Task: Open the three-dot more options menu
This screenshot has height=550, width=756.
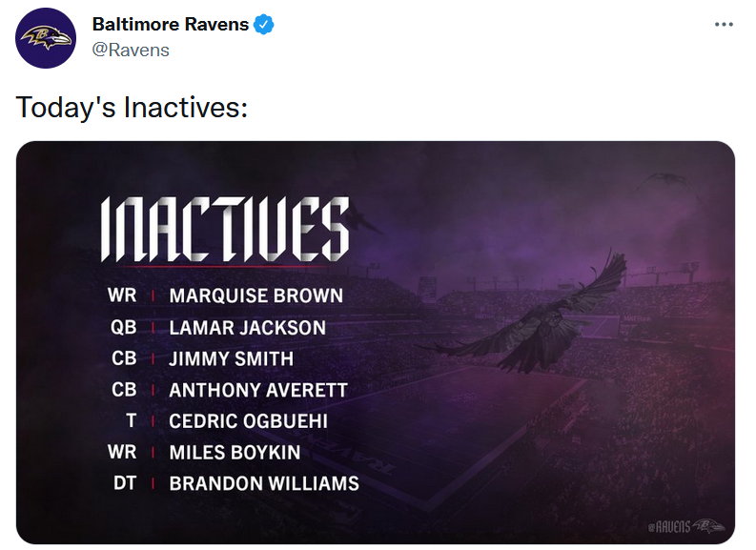Action: coord(724,24)
